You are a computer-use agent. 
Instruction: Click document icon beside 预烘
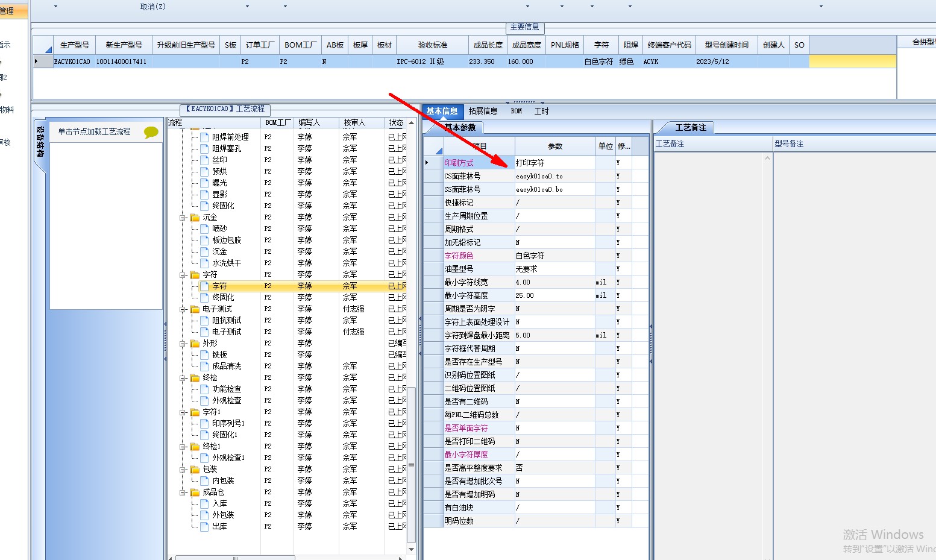point(204,172)
